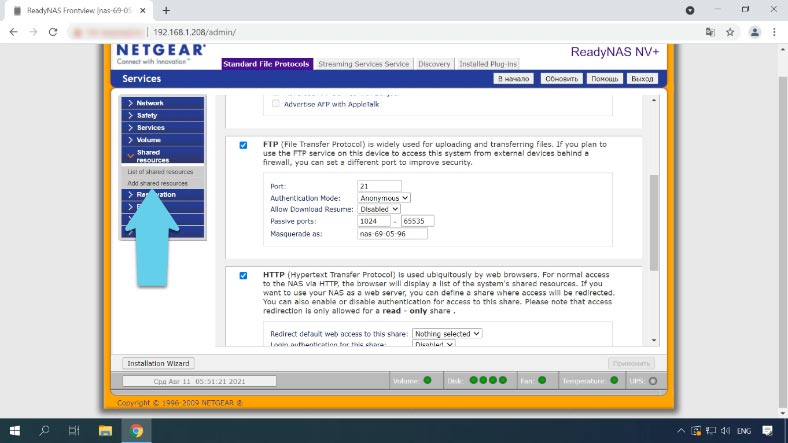Expand the Services sidebar section

[x=163, y=128]
